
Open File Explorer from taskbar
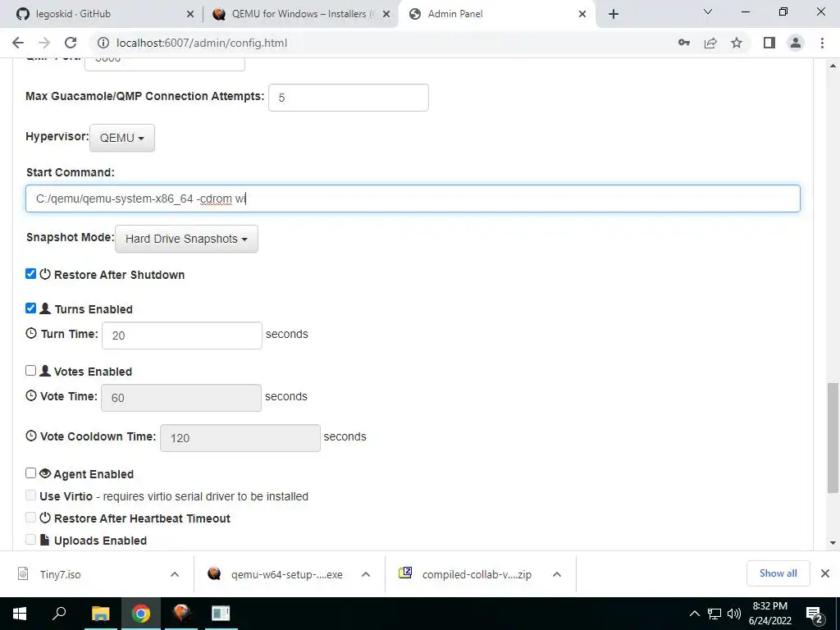pos(100,614)
